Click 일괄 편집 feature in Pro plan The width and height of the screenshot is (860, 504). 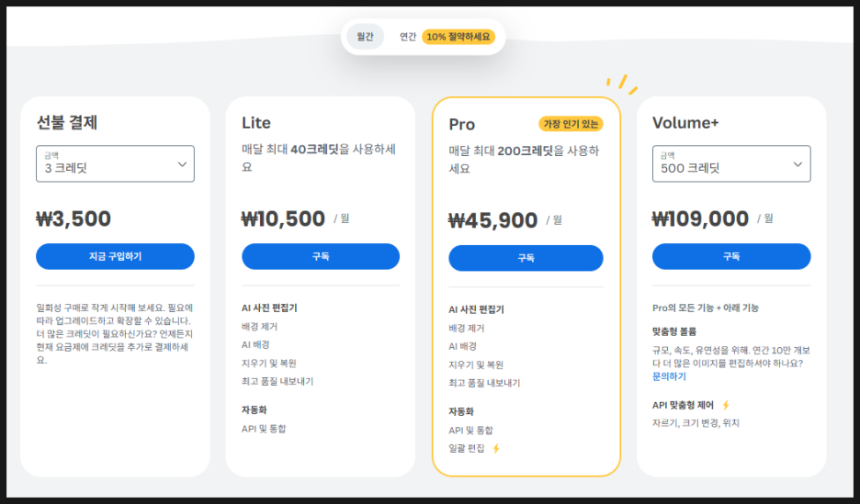click(x=466, y=448)
